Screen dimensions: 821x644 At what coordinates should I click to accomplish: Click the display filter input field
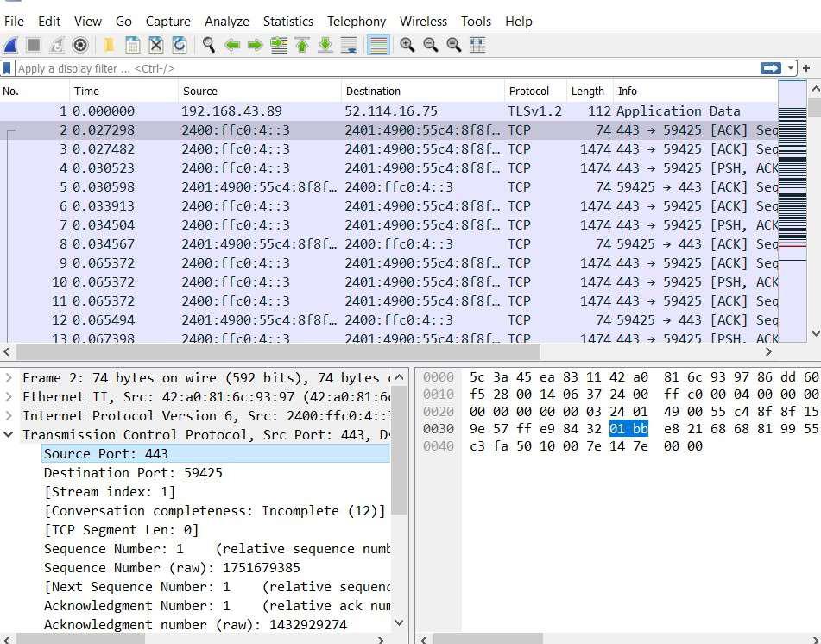388,68
